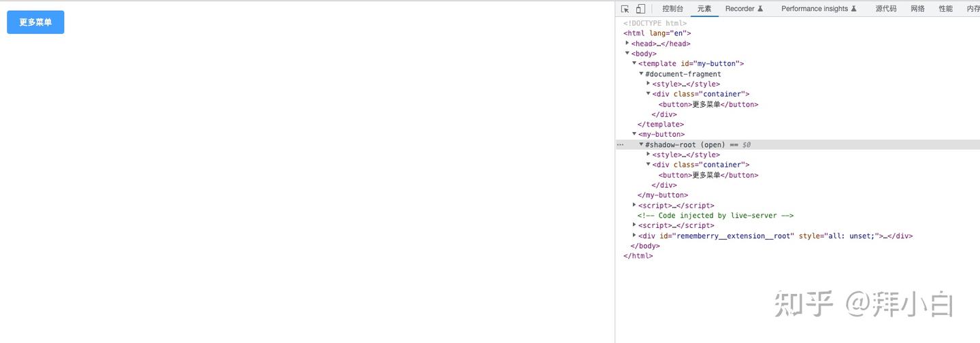This screenshot has width=980, height=343.
Task: Toggle the device toolbar icon
Action: pyautogui.click(x=640, y=9)
